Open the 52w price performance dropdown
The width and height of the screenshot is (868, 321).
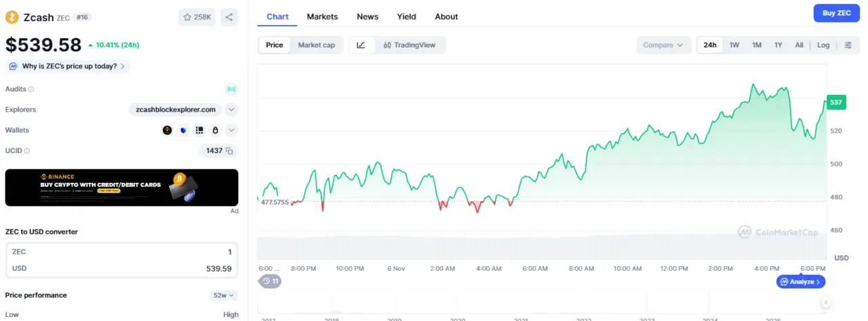223,295
